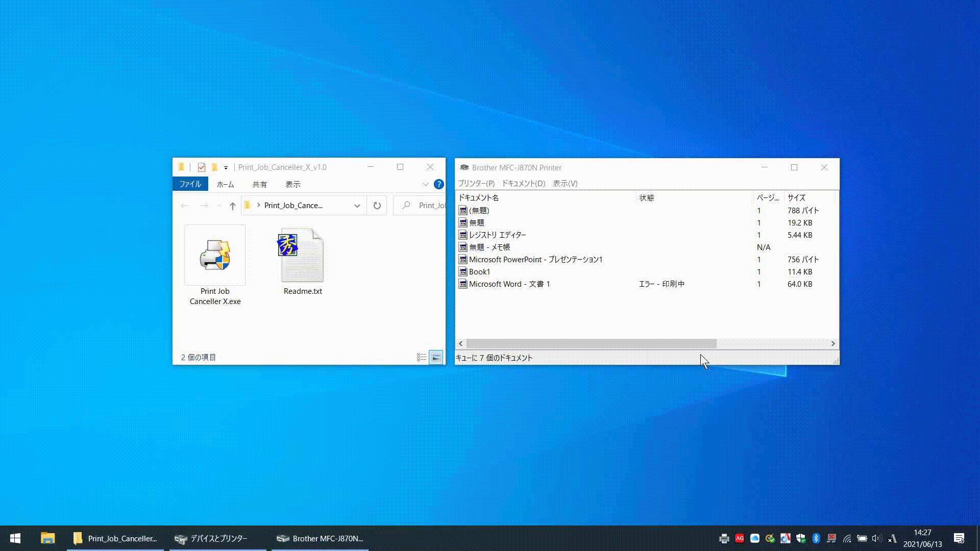The width and height of the screenshot is (980, 551).
Task: Open the Quick Access Toolbar customize dropdown arrow
Action: click(226, 167)
